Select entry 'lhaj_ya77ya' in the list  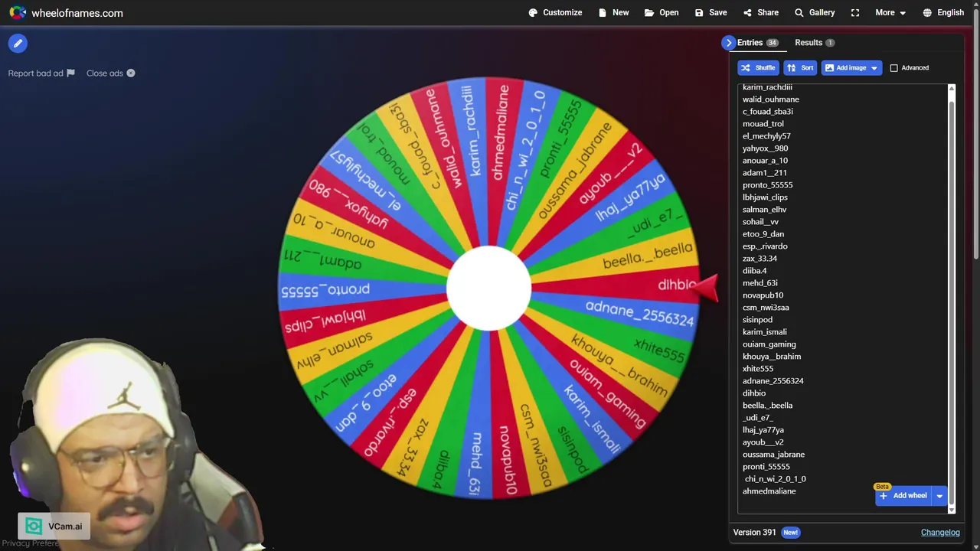(x=763, y=430)
